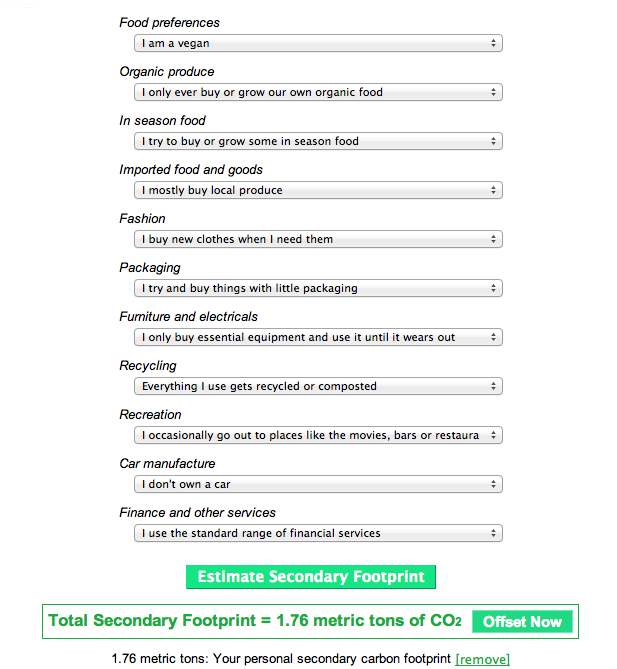617x669 pixels.
Task: Open the Recreation dropdown
Action: [x=318, y=435]
